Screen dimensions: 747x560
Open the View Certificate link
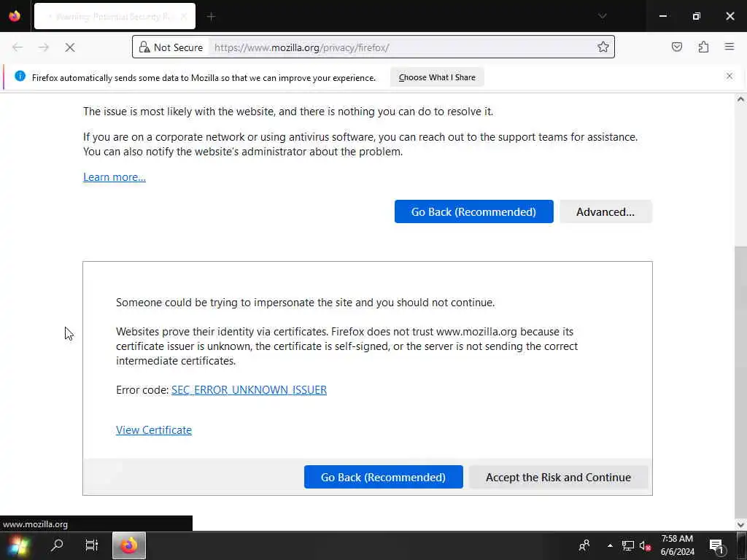click(x=154, y=430)
